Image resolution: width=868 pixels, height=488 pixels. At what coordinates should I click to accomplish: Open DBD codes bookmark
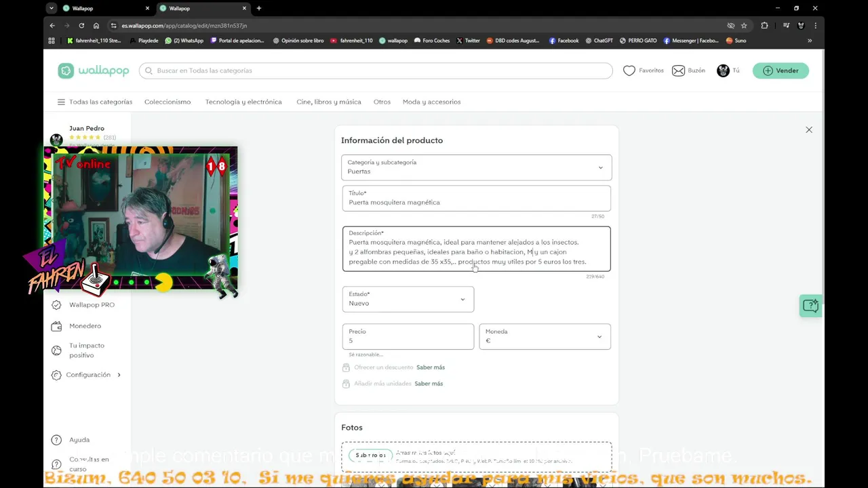(513, 41)
